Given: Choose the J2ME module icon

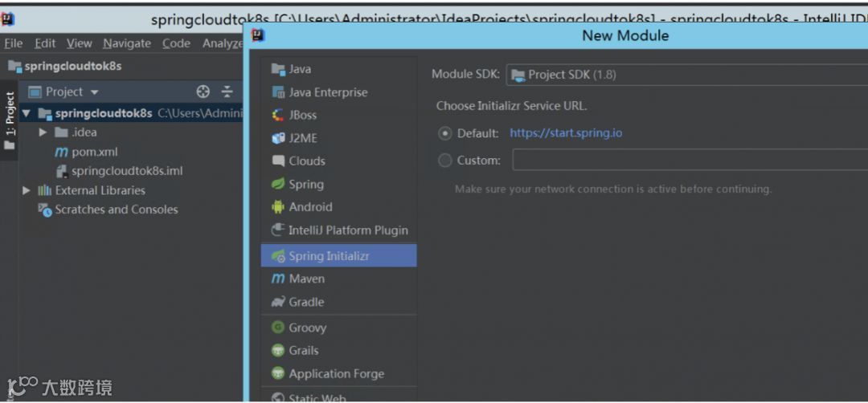Looking at the screenshot, I should pos(277,138).
